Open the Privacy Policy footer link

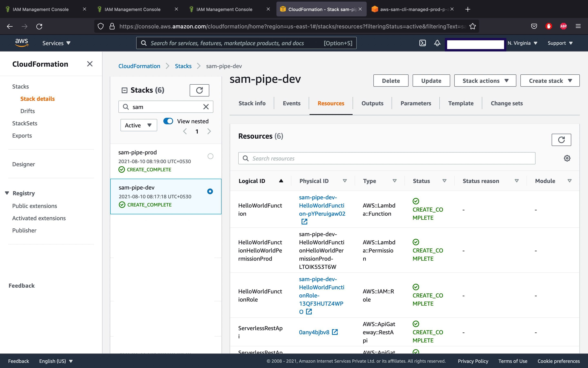tap(473, 361)
